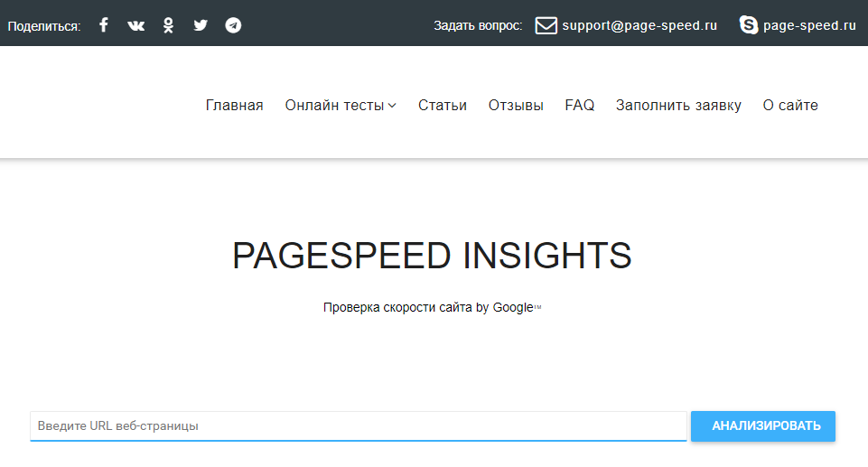Expand the Онлайн тесты dropdown menu
The width and height of the screenshot is (868, 467).
pos(341,105)
